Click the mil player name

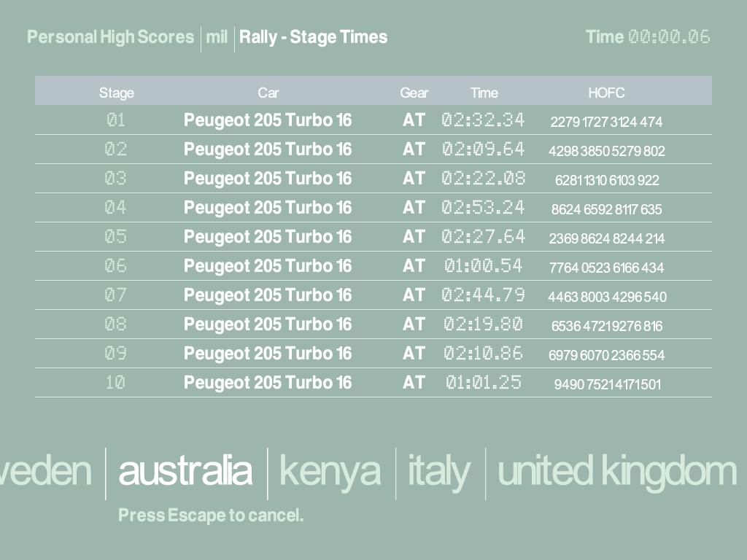tap(217, 37)
